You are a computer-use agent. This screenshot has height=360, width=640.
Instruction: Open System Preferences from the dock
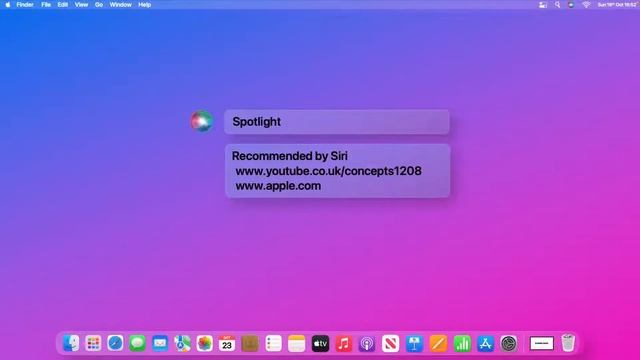(509, 343)
